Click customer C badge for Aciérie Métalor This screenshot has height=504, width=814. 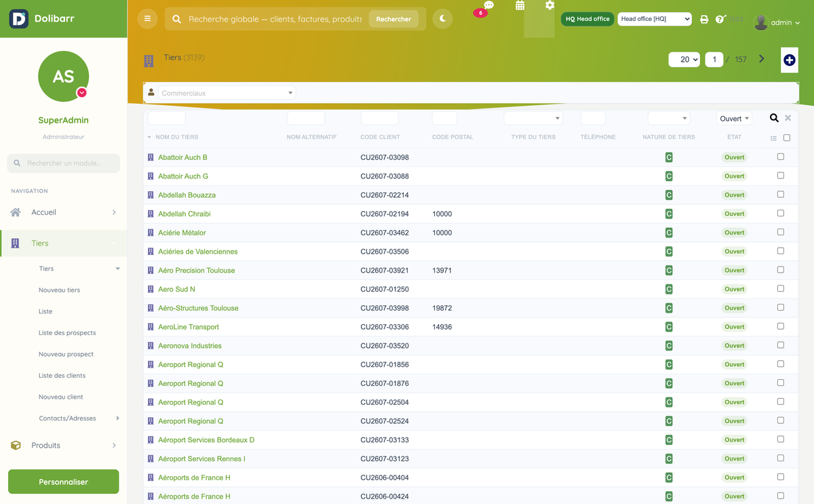coord(669,233)
